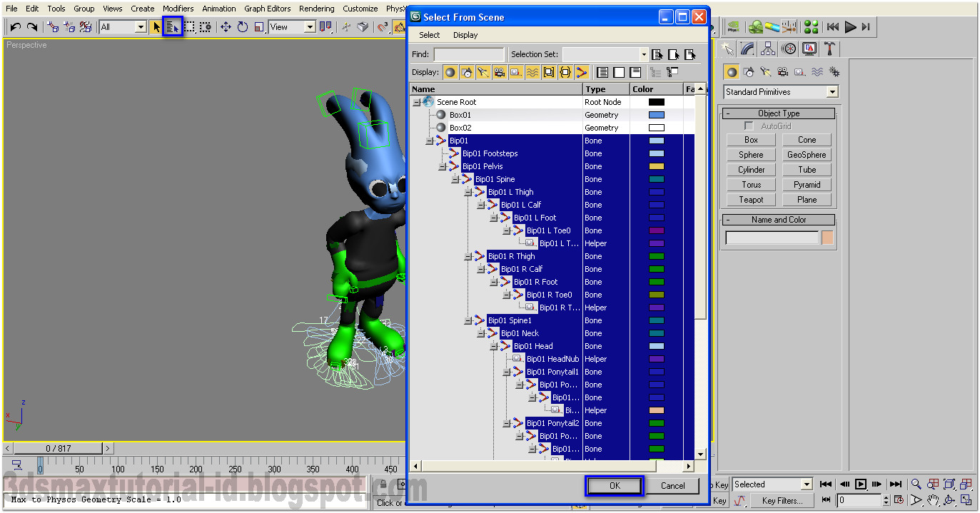This screenshot has width=980, height=513.
Task: Open the Motion command panel tab
Action: [789, 49]
